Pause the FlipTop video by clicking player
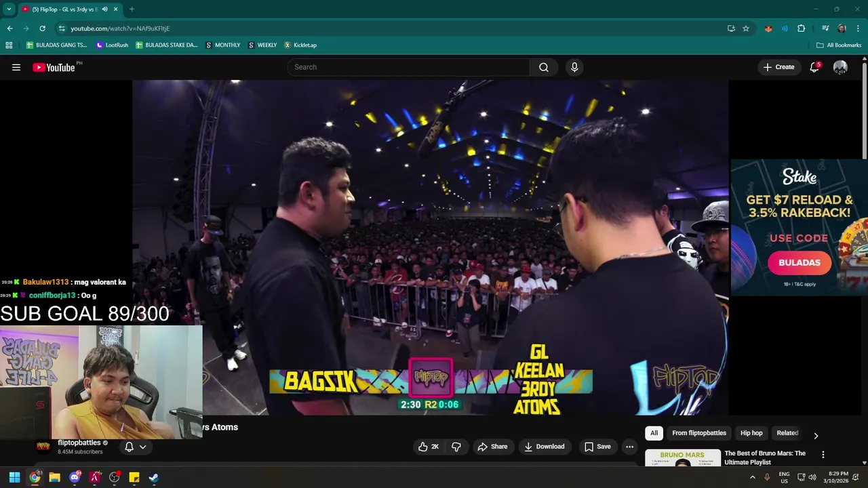Image resolution: width=868 pixels, height=488 pixels. [430, 247]
